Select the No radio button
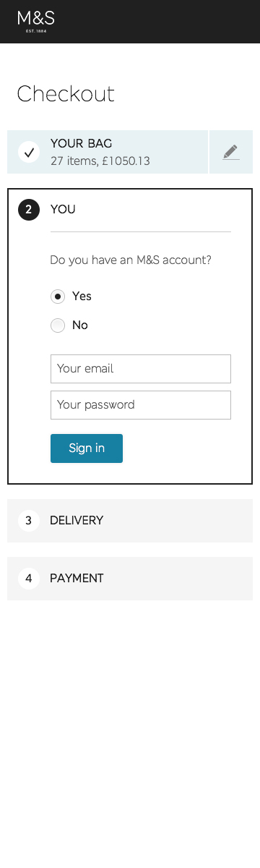260x868 pixels. point(58,325)
